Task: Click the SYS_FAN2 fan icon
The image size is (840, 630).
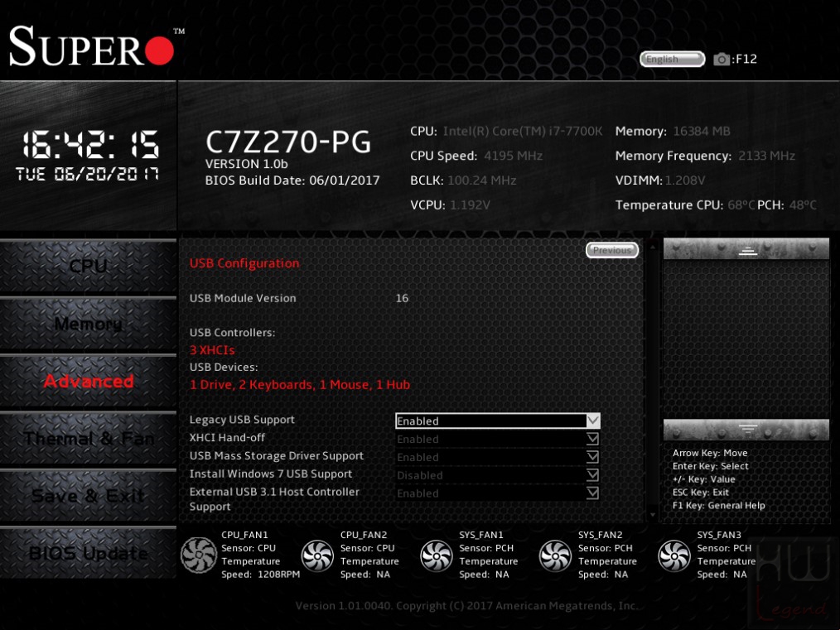Action: (x=555, y=555)
